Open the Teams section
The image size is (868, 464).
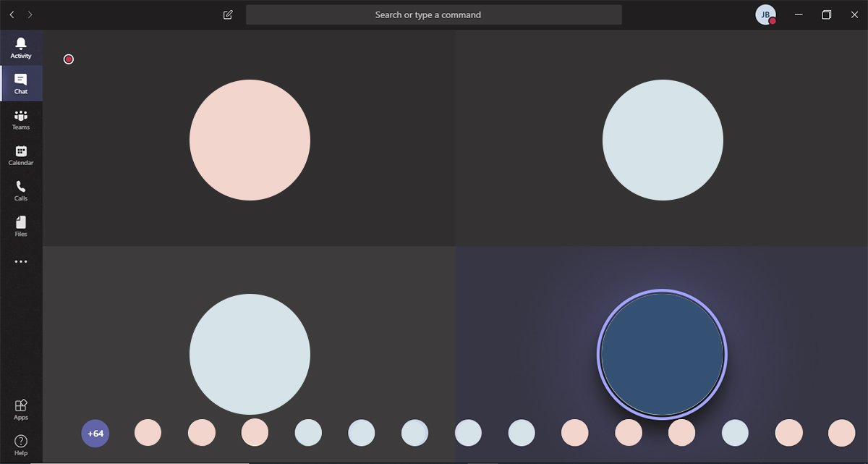click(x=21, y=119)
